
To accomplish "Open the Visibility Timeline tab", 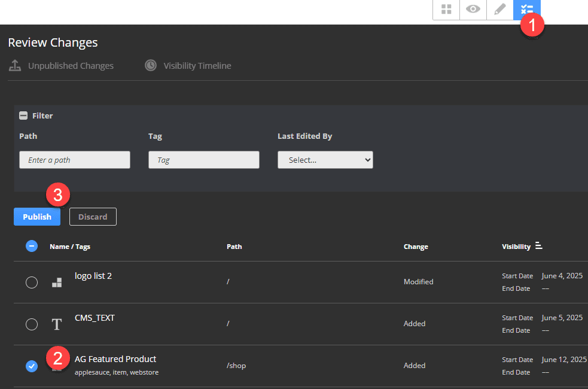I will pos(188,66).
